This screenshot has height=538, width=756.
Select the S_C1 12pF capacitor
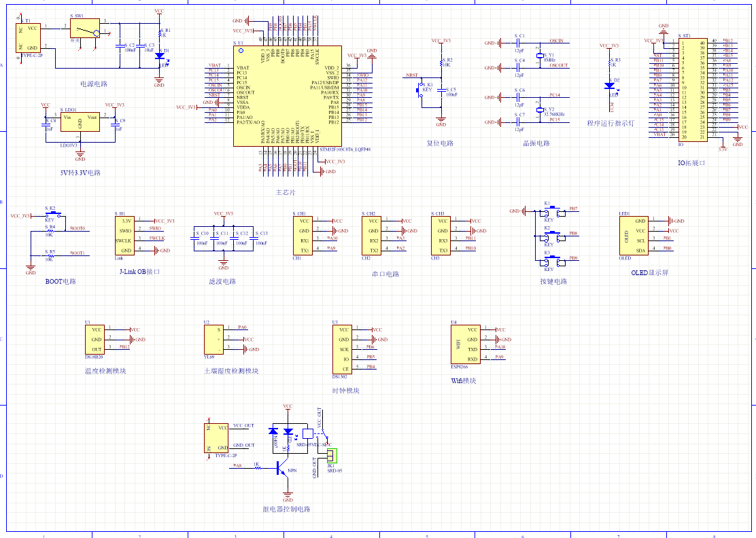(x=518, y=43)
